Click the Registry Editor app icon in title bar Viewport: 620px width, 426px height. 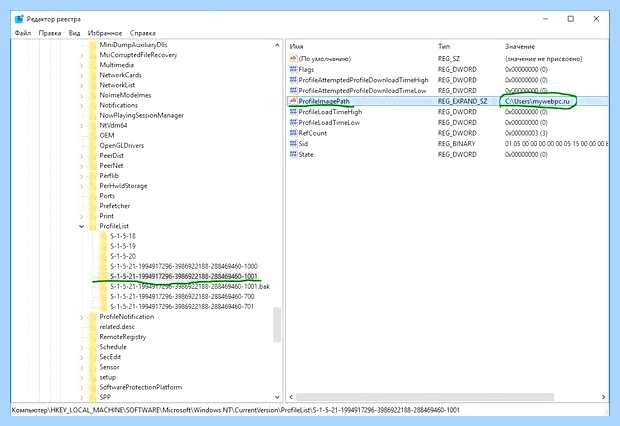19,19
